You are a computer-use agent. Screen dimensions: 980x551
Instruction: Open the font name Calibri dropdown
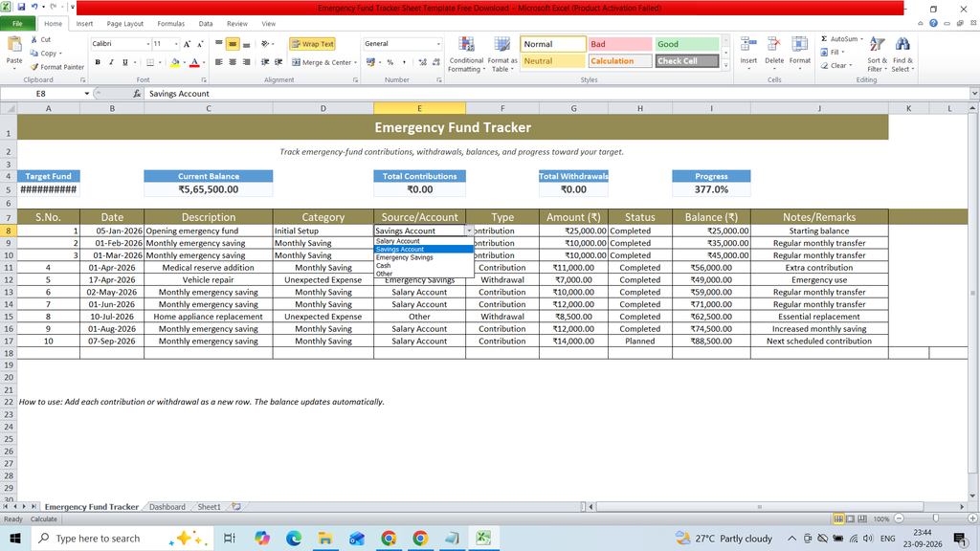[x=148, y=44]
